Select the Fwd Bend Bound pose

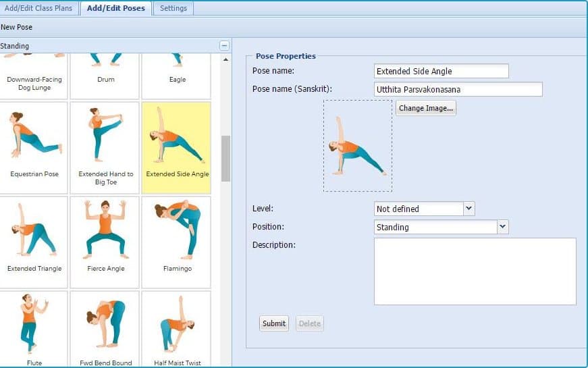click(x=105, y=329)
